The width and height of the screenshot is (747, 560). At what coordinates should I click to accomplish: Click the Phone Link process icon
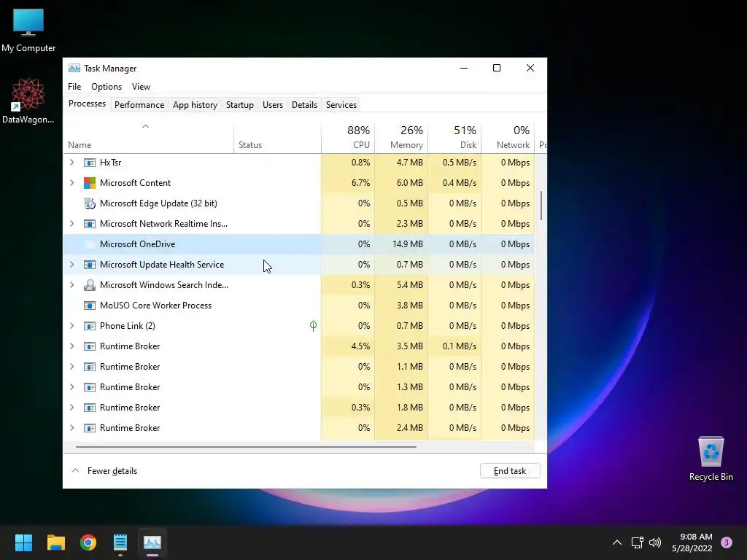[x=90, y=326]
